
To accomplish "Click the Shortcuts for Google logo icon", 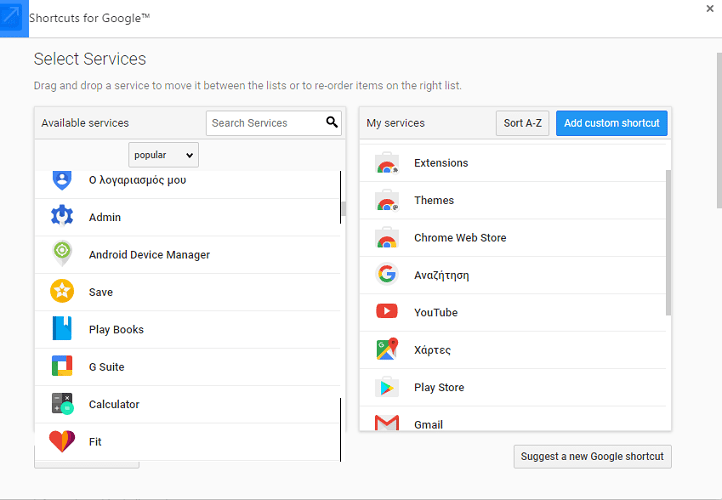I will click(14, 18).
